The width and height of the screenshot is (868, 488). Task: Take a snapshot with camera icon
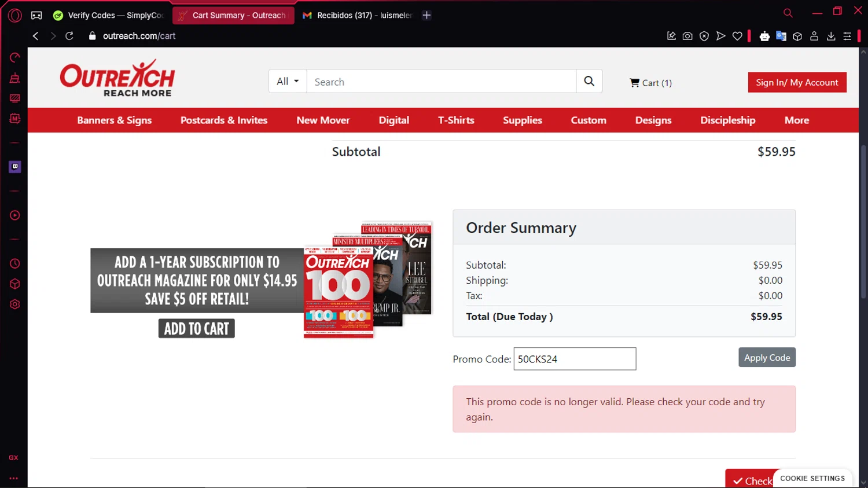(x=687, y=36)
